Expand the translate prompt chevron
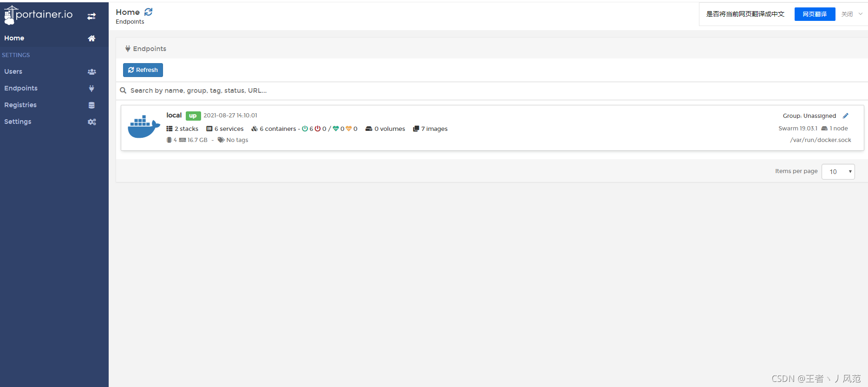The height and width of the screenshot is (387, 868). point(861,14)
